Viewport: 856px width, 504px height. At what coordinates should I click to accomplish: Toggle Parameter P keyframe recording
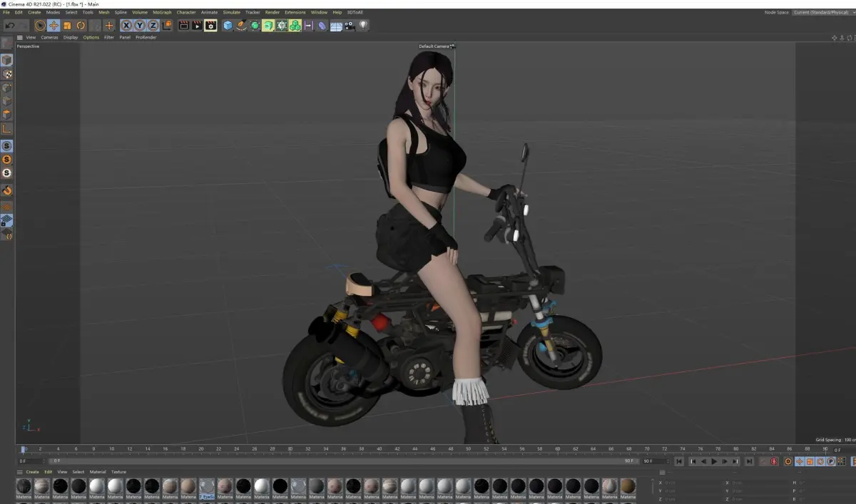coord(830,461)
